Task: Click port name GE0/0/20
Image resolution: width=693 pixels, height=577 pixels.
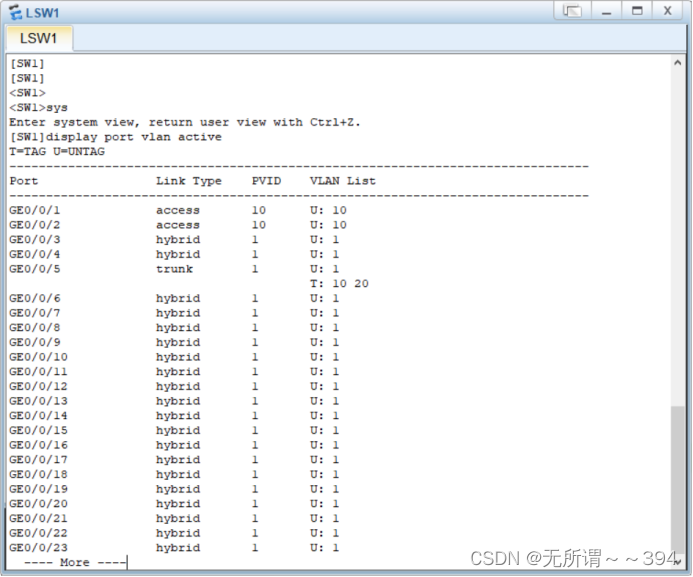Action: click(38, 504)
